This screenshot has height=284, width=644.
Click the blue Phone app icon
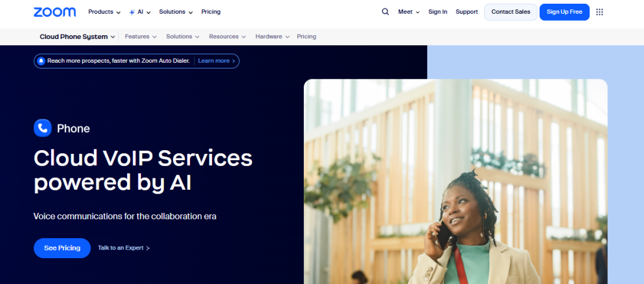click(x=43, y=128)
